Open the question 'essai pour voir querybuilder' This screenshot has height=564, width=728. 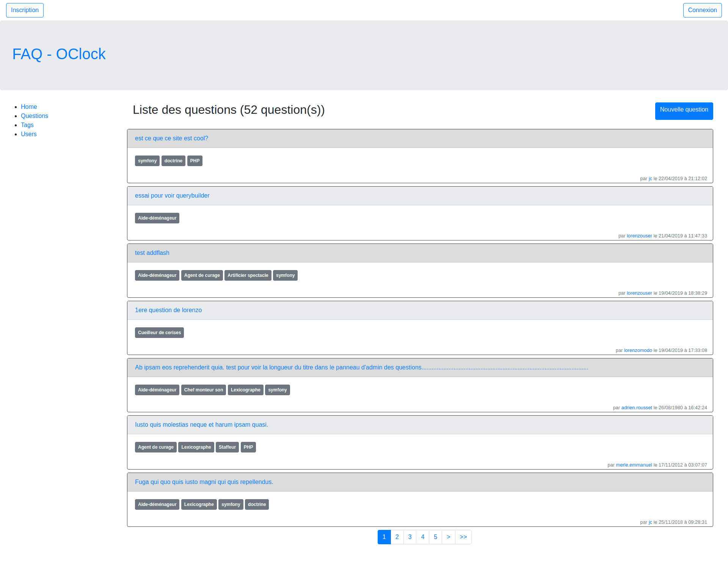pos(172,195)
